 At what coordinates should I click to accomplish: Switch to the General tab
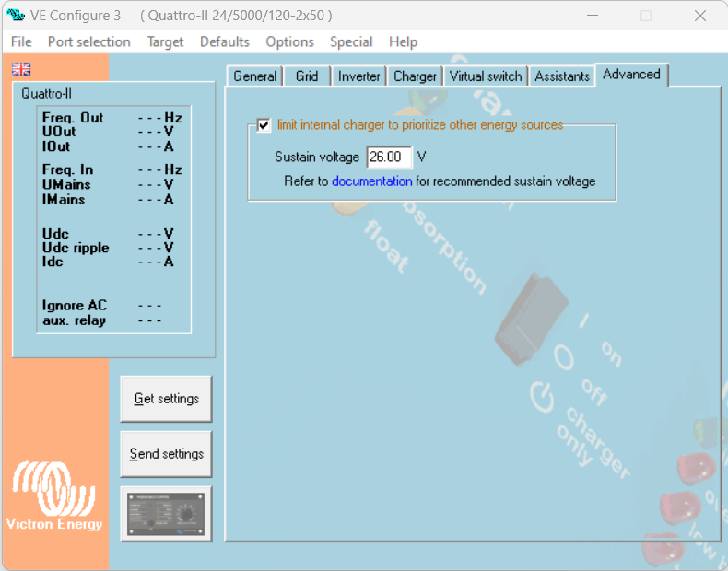coord(254,76)
